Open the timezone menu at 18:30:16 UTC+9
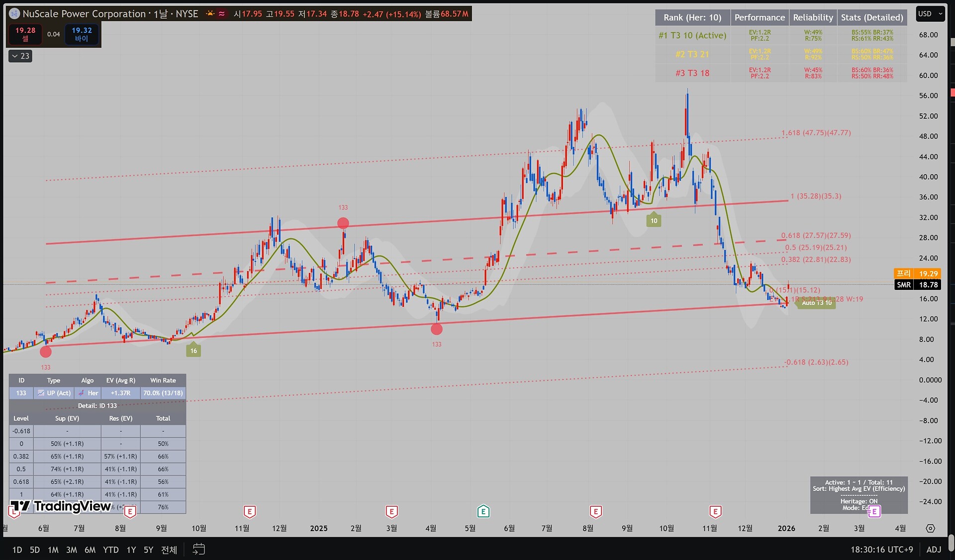 (881, 549)
